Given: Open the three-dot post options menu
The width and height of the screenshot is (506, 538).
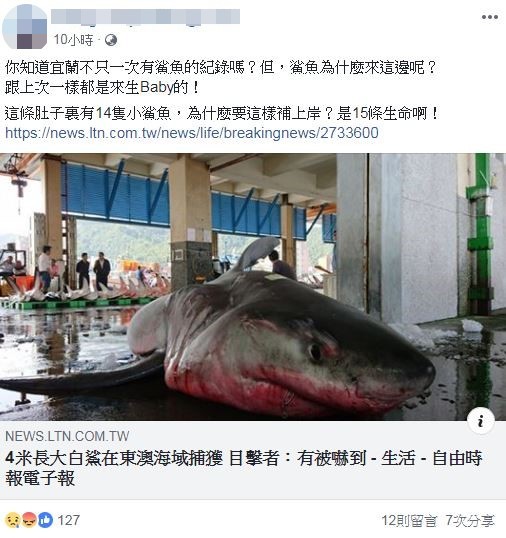Looking at the screenshot, I should click(x=490, y=17).
